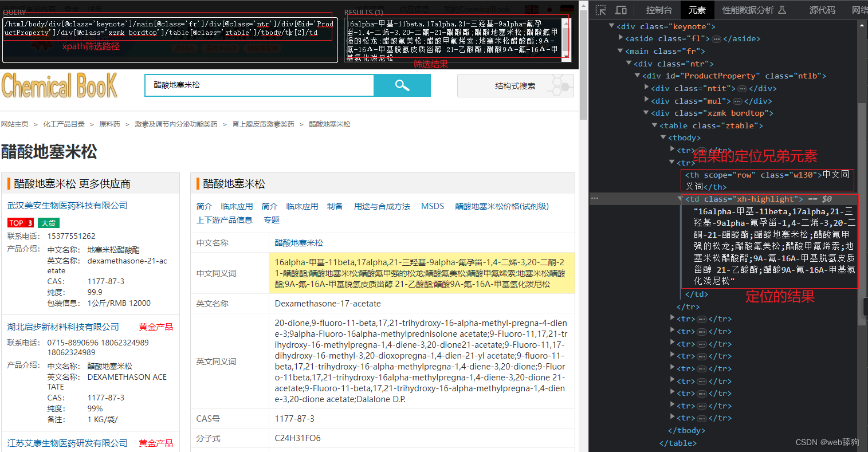Select the closing table tag line
This screenshot has height=452, width=868.
(678, 443)
